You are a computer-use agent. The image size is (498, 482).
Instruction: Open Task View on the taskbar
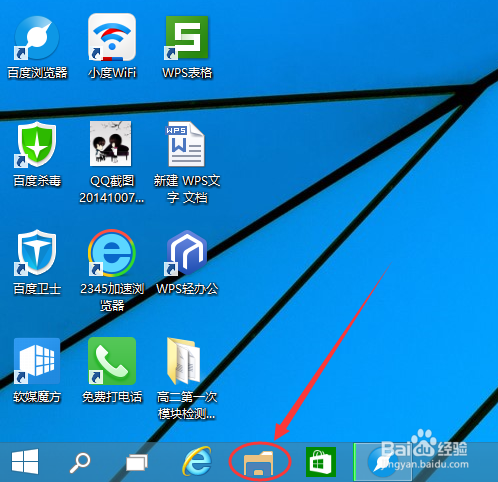pos(137,463)
